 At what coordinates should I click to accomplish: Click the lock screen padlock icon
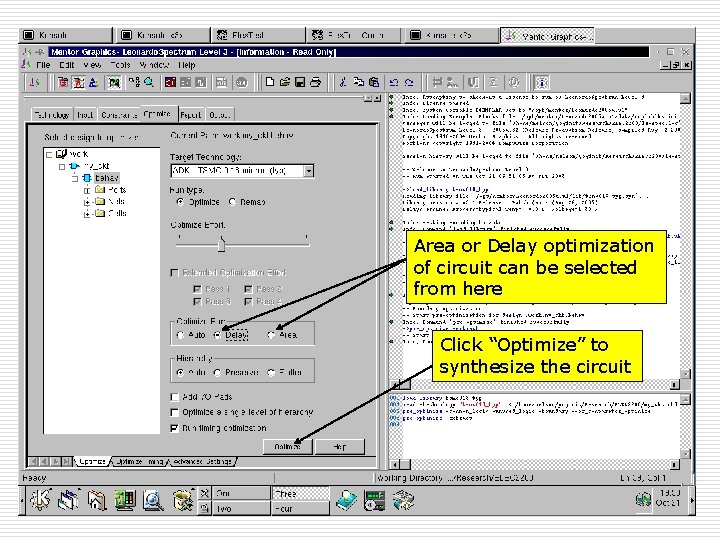[205, 508]
